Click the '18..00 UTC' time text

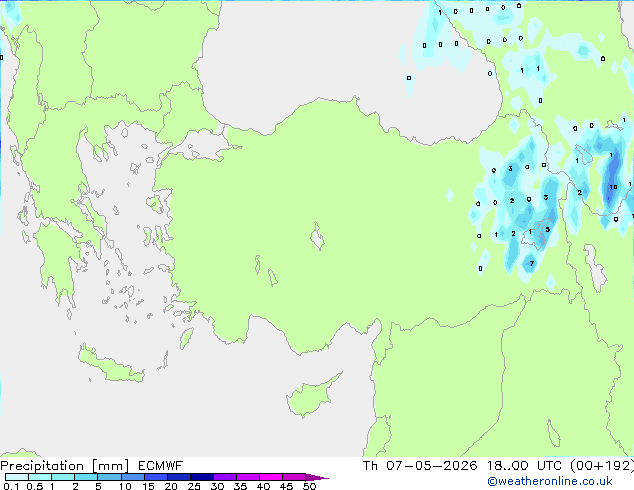(524, 466)
